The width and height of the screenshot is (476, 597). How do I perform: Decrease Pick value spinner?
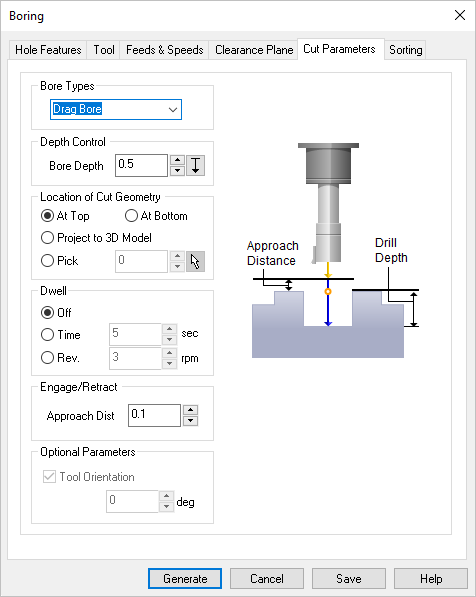pyautogui.click(x=177, y=267)
